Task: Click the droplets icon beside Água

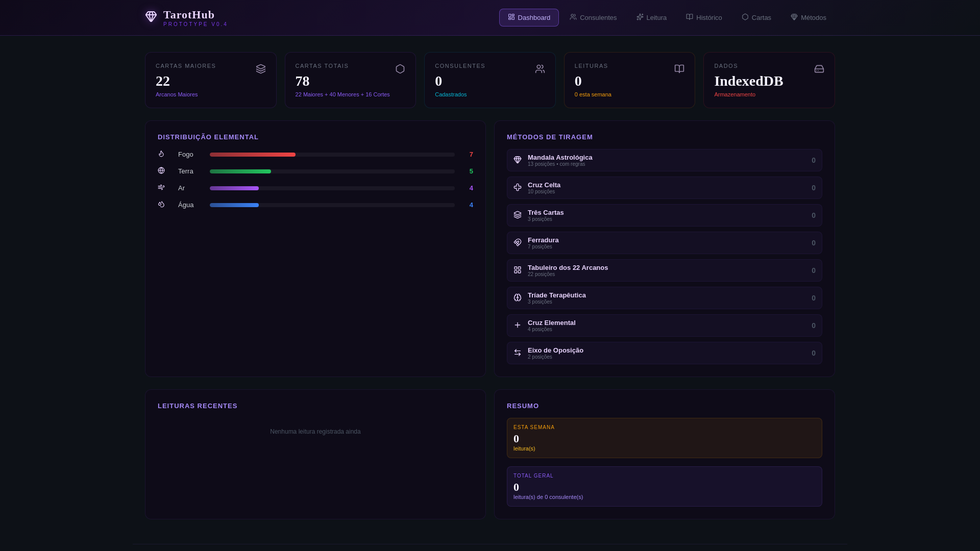Action: click(x=161, y=205)
